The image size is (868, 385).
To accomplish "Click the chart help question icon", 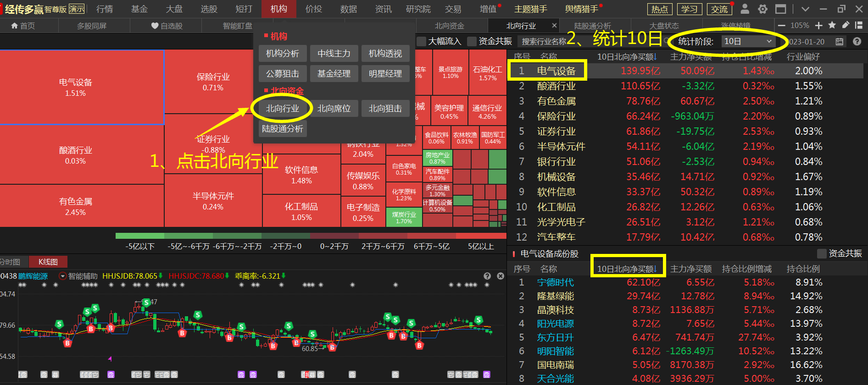I will point(487,276).
